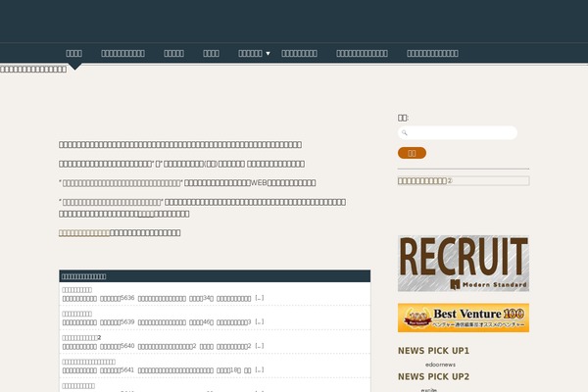Open the RECRUIT Modern Standard banner
The height and width of the screenshot is (392, 588).
(x=464, y=264)
